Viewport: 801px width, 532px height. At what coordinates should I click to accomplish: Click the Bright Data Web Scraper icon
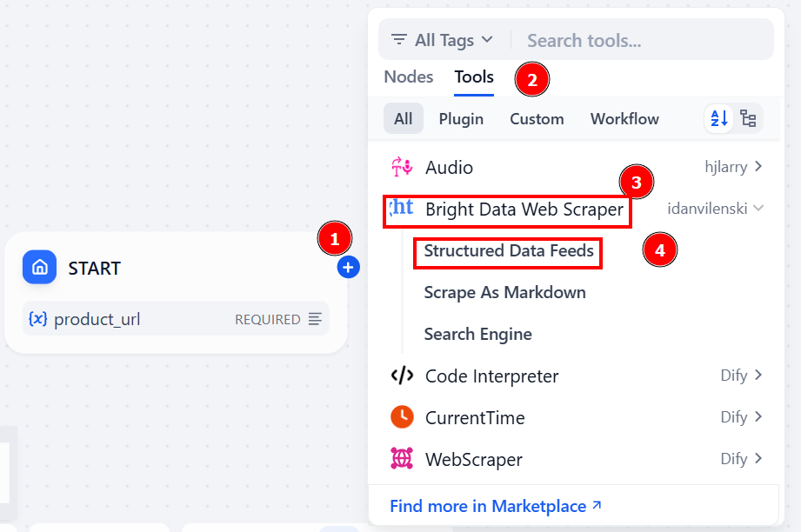click(x=402, y=209)
